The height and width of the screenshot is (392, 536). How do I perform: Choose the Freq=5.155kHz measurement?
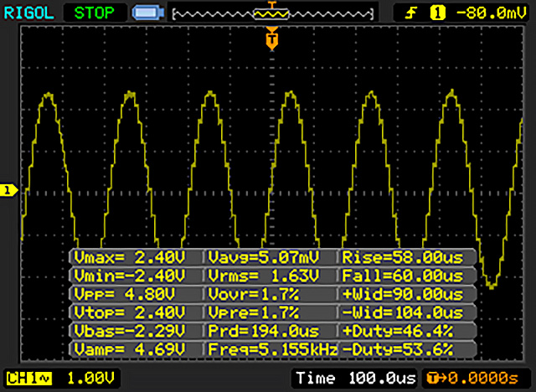coord(270,348)
